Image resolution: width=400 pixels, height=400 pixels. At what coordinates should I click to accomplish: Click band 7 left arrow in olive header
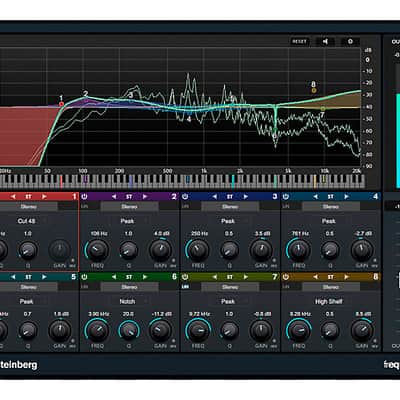coord(214,277)
